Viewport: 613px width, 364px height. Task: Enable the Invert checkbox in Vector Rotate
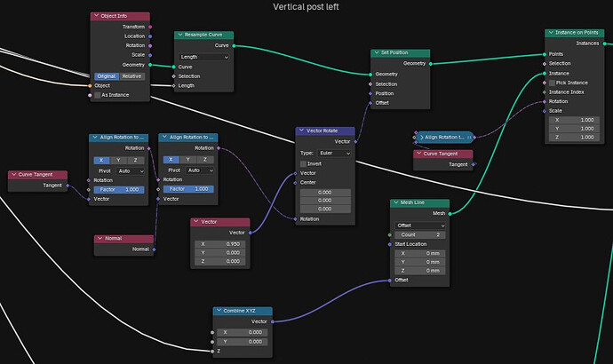pos(303,163)
